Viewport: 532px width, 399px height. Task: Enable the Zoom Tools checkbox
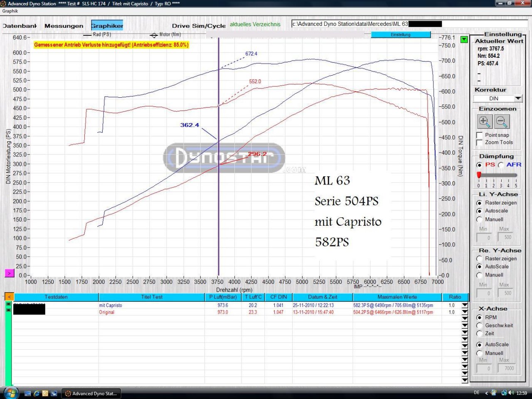click(480, 143)
